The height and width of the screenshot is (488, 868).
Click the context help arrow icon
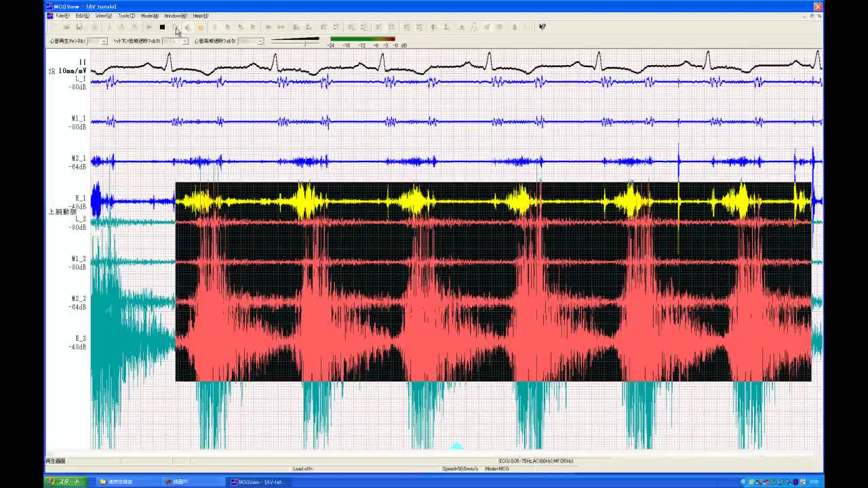coord(542,27)
